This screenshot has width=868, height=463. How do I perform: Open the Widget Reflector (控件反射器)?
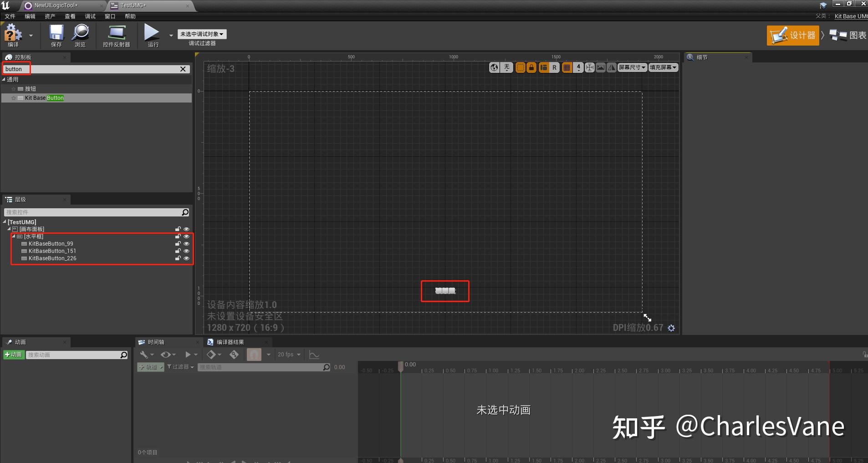116,36
